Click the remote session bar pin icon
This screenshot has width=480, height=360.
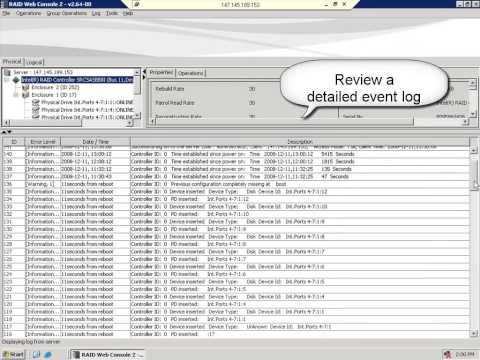[137, 4]
